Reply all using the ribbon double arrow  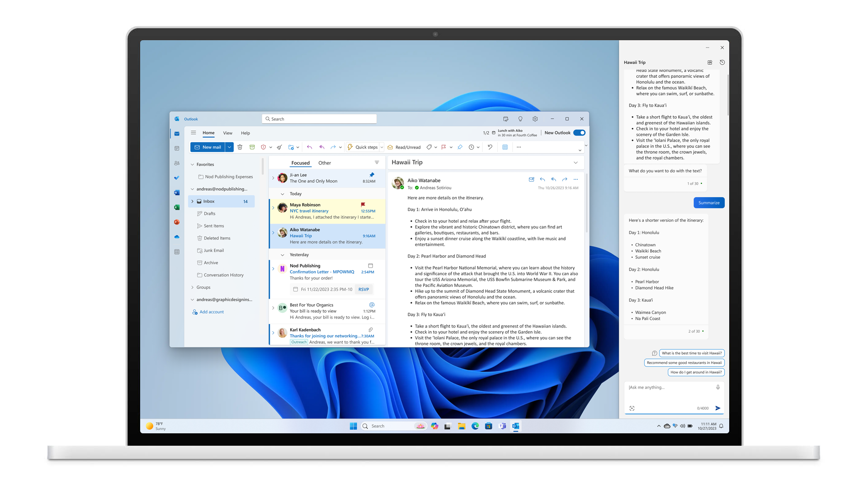coord(322,147)
